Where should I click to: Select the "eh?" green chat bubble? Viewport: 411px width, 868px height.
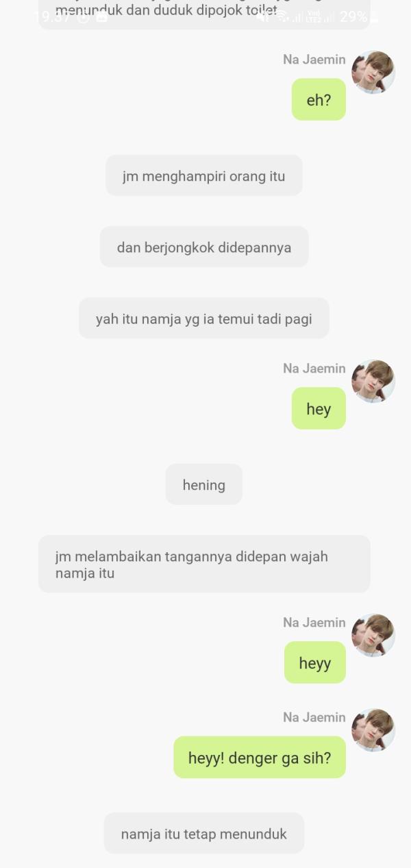319,100
